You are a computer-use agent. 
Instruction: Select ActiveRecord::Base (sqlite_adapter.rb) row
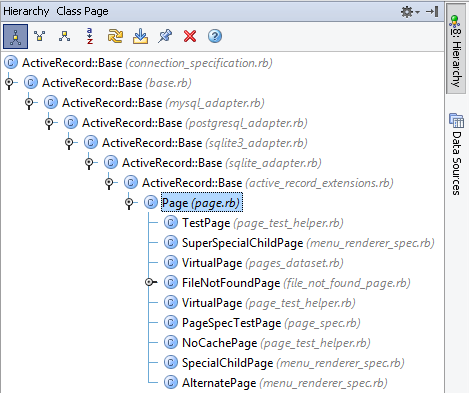[x=213, y=163]
